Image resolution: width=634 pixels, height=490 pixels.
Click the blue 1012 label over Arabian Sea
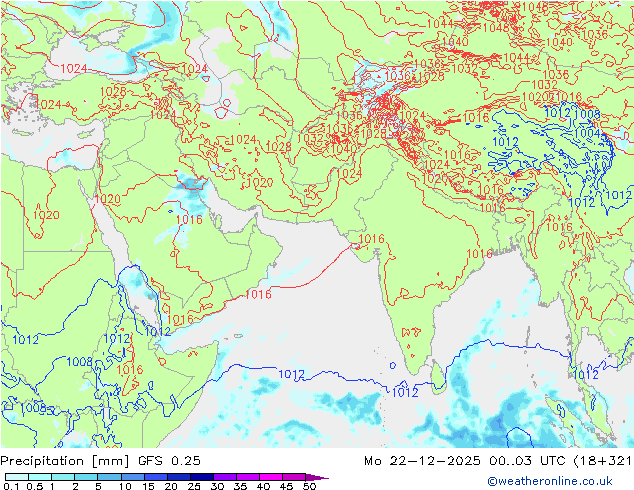292,374
